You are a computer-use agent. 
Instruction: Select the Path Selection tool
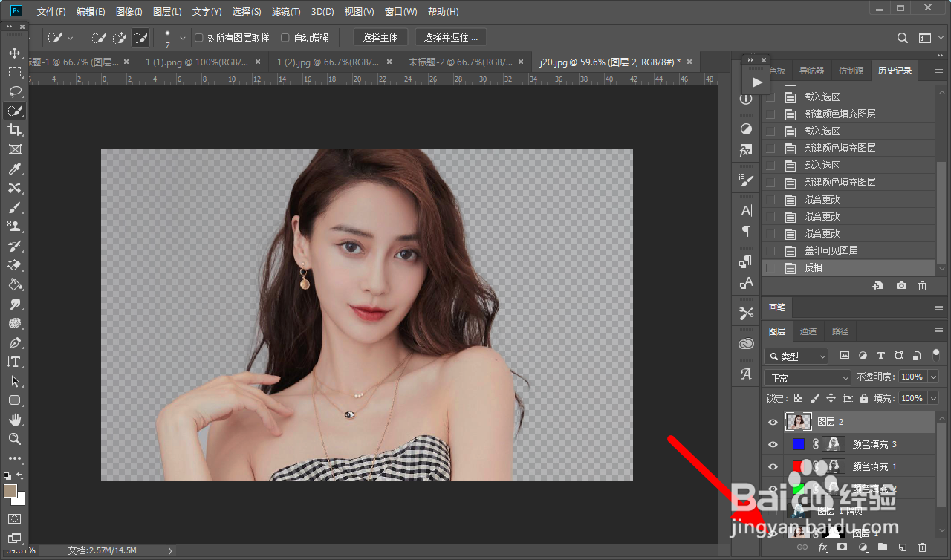click(x=14, y=381)
